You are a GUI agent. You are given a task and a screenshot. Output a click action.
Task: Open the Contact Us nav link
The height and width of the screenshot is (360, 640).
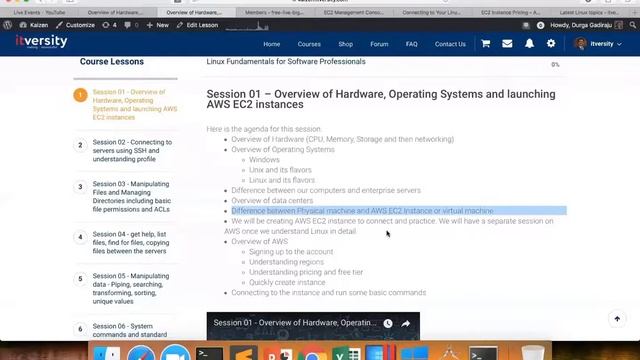450,44
